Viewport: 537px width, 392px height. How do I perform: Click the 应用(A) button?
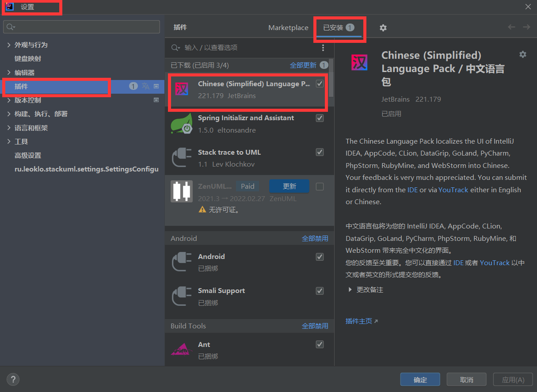click(x=513, y=380)
